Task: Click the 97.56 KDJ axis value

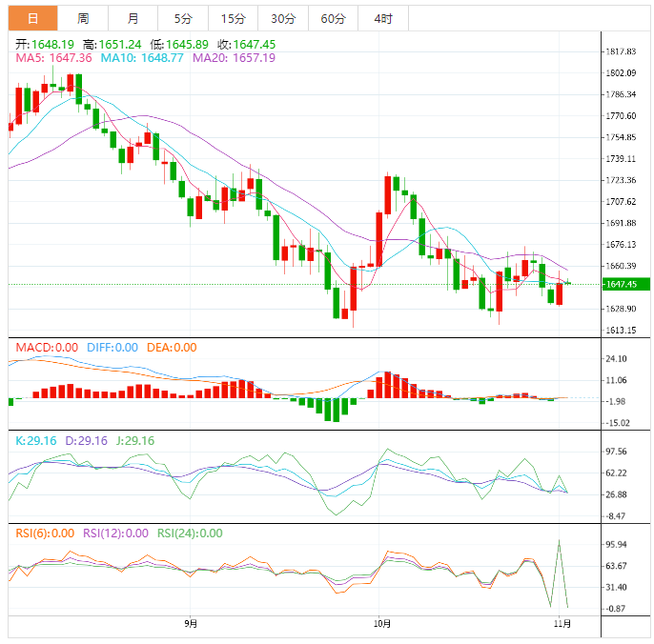Action: pyautogui.click(x=616, y=452)
